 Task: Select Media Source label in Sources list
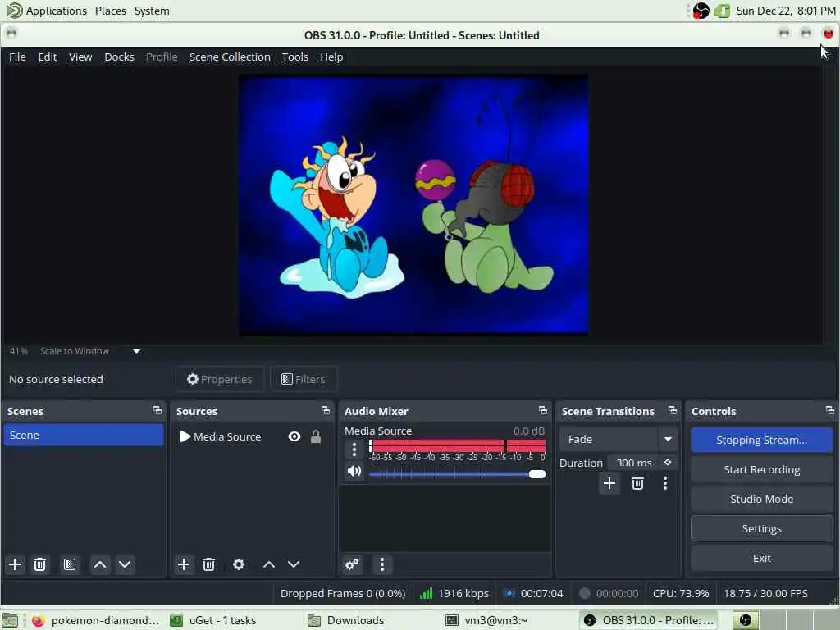(x=227, y=436)
